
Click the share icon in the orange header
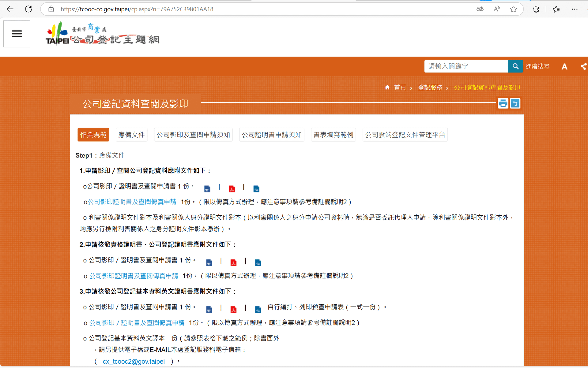point(584,66)
